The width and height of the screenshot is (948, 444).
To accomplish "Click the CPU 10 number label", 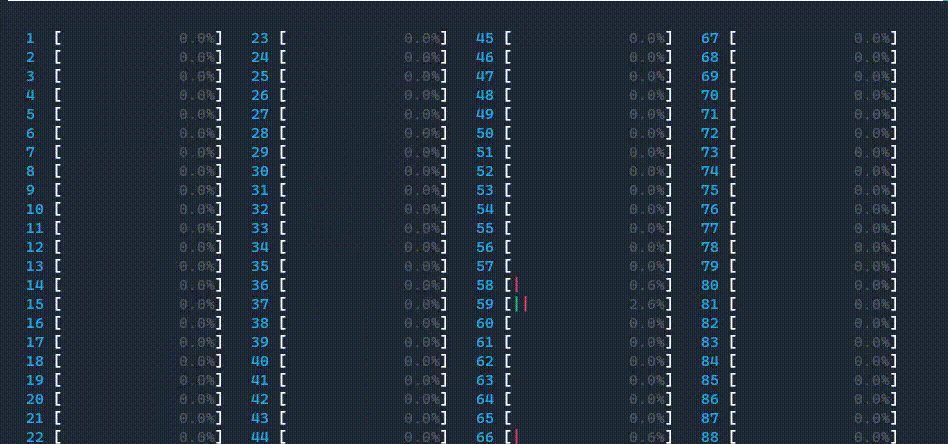I will point(35,209).
